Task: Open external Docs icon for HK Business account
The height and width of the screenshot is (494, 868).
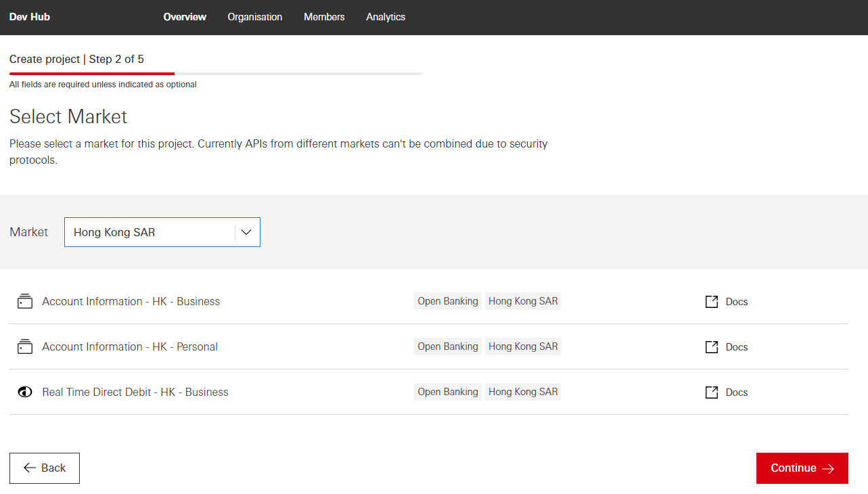Action: [x=712, y=302]
